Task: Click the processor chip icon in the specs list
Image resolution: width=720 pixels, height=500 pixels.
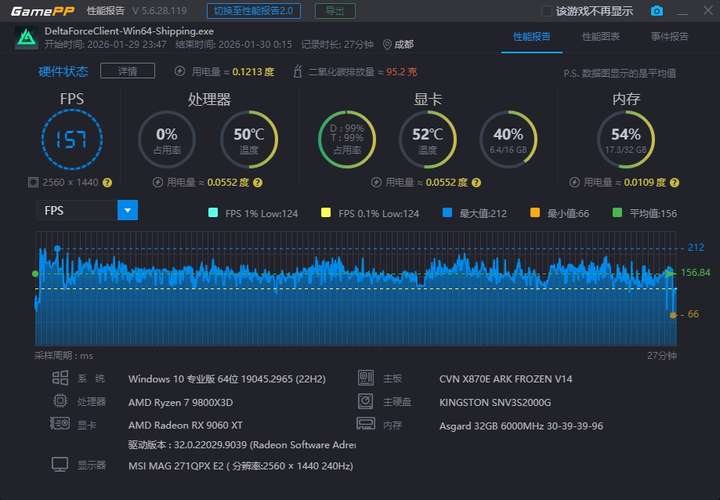Action: click(60, 401)
